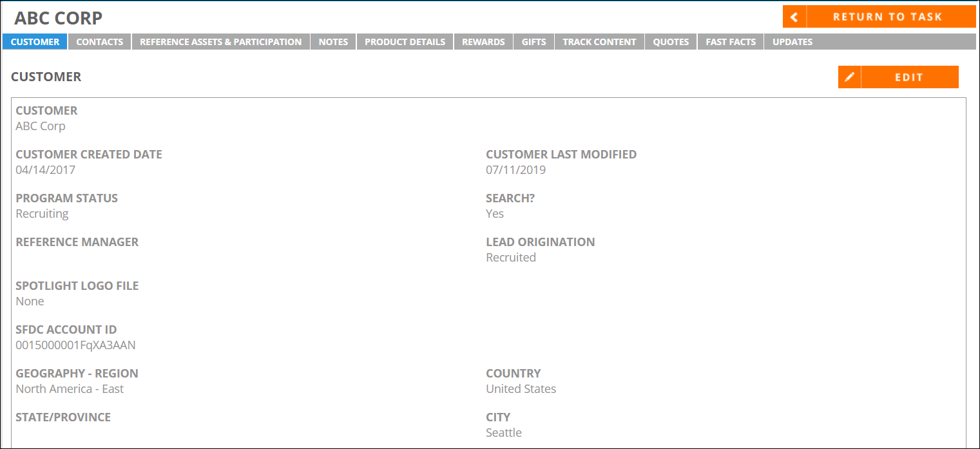The width and height of the screenshot is (980, 449).
Task: Click the back chevron icon on Return to Task
Action: (794, 17)
